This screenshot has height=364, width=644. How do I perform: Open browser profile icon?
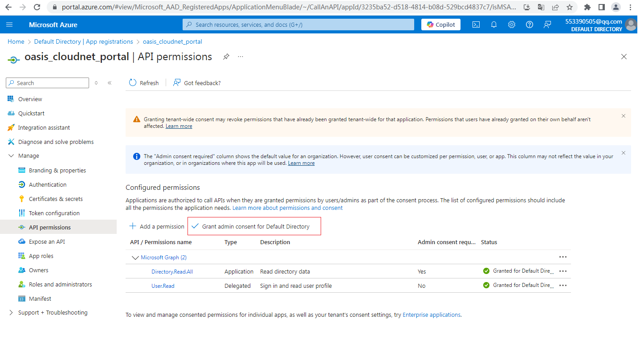click(616, 7)
